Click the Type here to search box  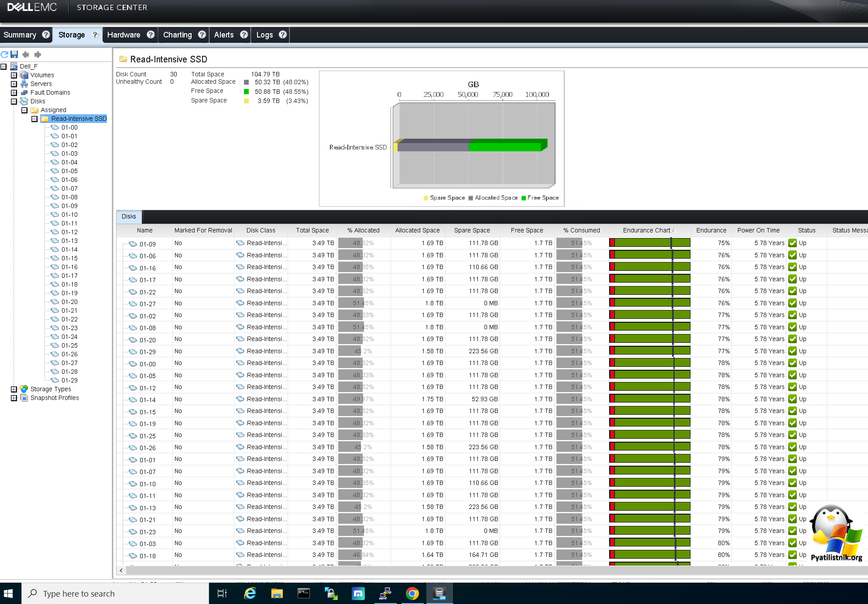click(115, 593)
